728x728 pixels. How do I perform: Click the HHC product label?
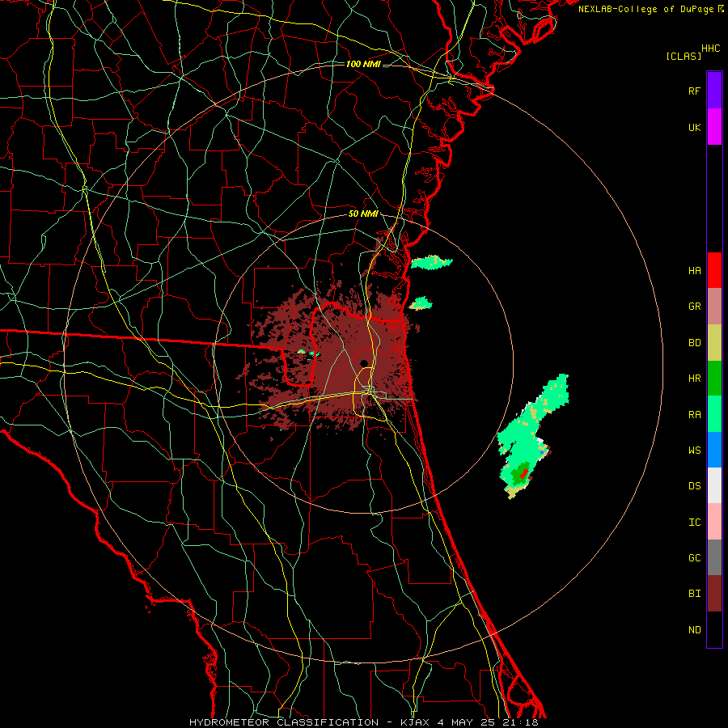coord(711,49)
